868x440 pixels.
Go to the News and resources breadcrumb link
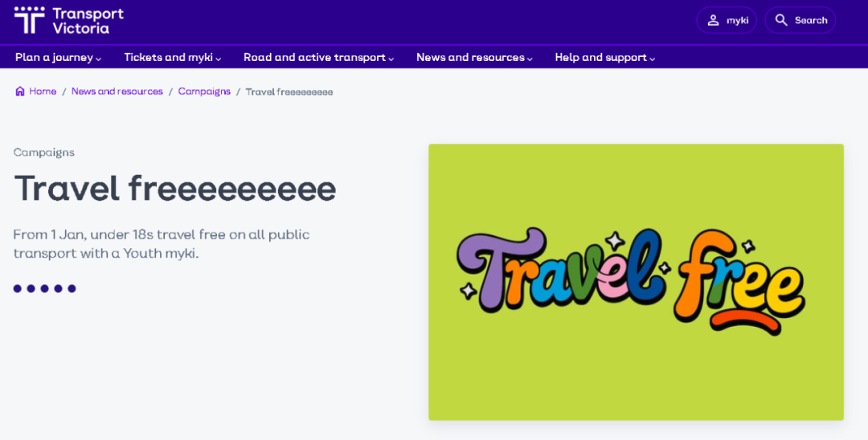click(x=117, y=92)
